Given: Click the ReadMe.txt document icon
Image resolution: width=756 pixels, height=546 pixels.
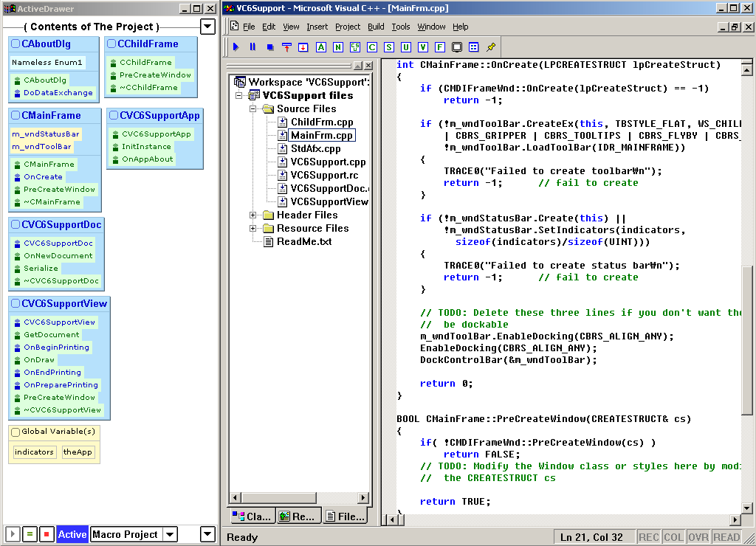Looking at the screenshot, I should [x=269, y=242].
